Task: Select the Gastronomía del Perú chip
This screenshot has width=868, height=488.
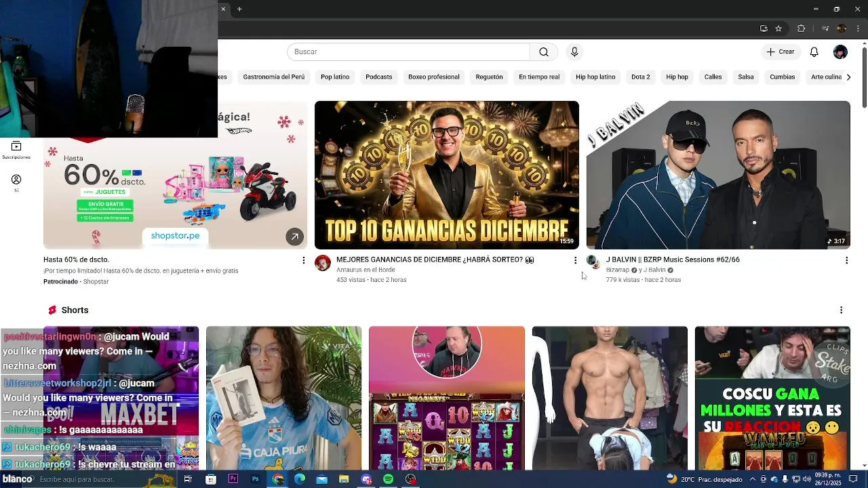Action: pos(274,77)
